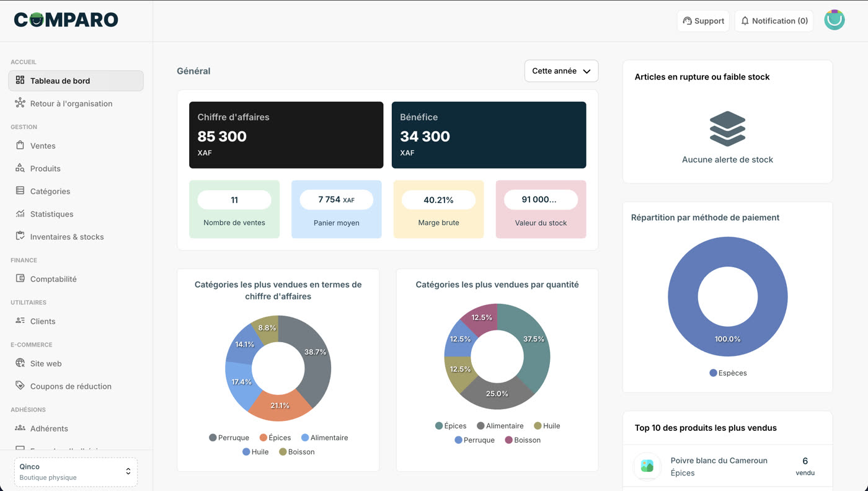
Task: Click the bell icon in Notification button
Action: [745, 21]
